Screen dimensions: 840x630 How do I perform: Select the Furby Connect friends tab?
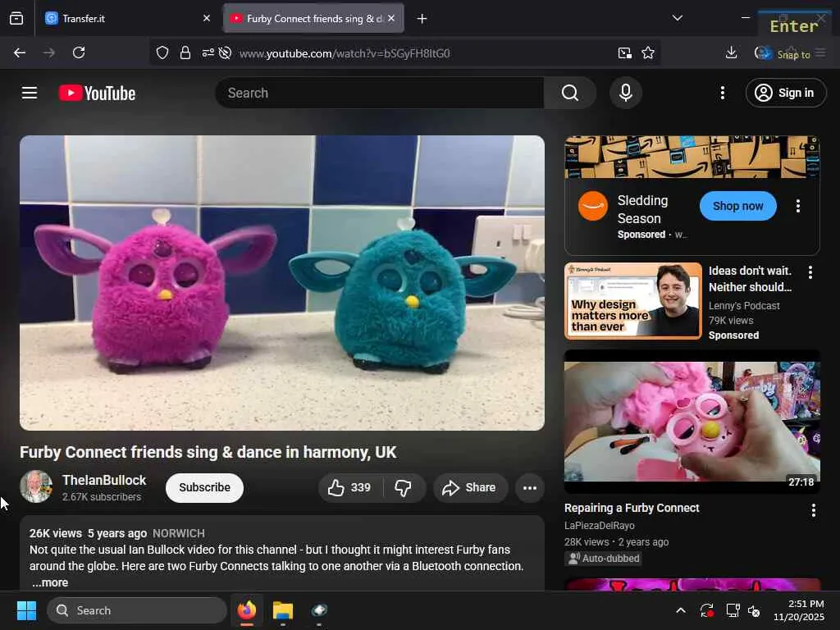pyautogui.click(x=313, y=18)
